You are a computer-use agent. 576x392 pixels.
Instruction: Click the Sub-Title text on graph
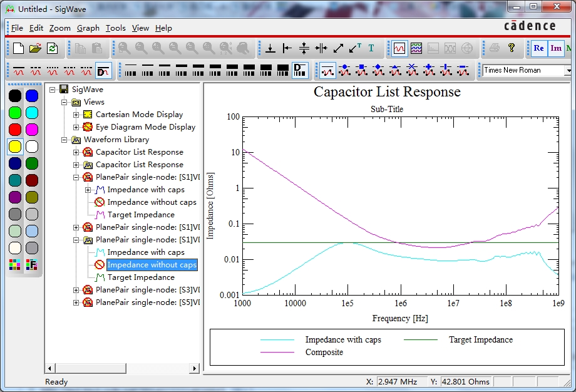(x=387, y=109)
